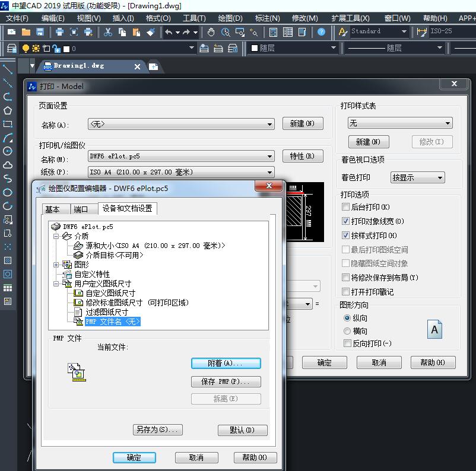
Task: Switch to the 基本 tab
Action: coord(56,209)
